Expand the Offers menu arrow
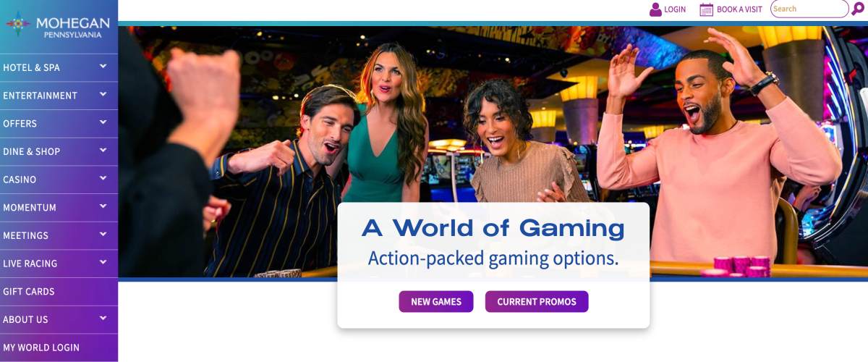Viewport: 868px width, 362px height. pyautogui.click(x=103, y=122)
